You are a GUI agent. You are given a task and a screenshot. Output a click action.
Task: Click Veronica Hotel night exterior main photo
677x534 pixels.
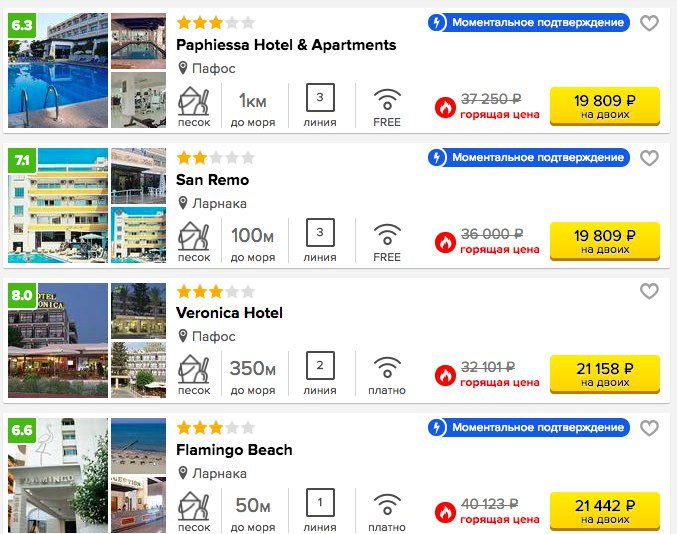(x=58, y=340)
